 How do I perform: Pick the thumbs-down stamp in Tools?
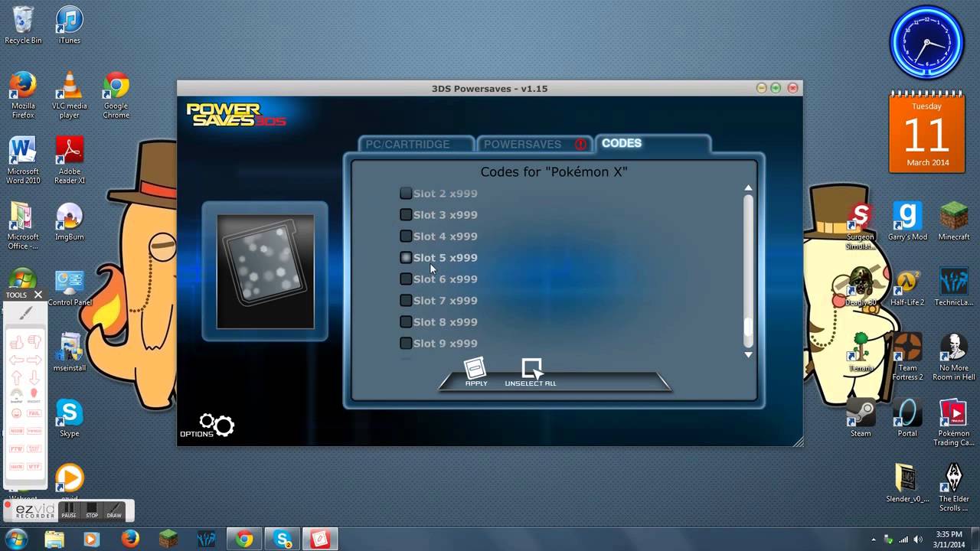coord(34,342)
